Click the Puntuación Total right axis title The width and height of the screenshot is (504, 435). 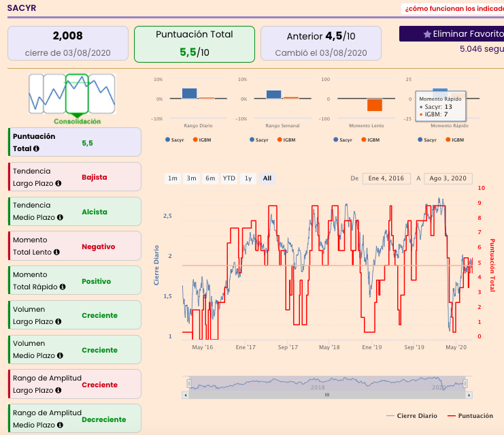click(492, 265)
